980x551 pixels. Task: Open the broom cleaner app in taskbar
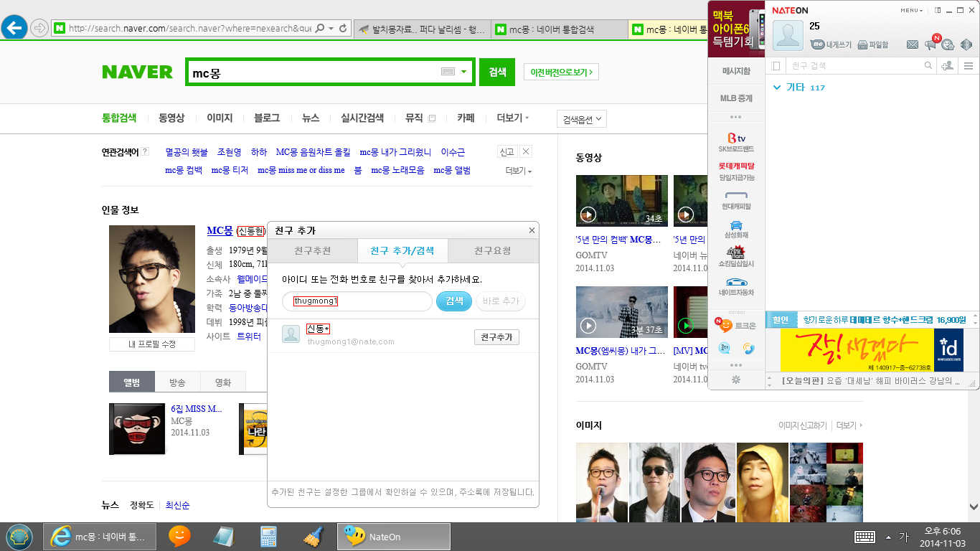coord(314,536)
